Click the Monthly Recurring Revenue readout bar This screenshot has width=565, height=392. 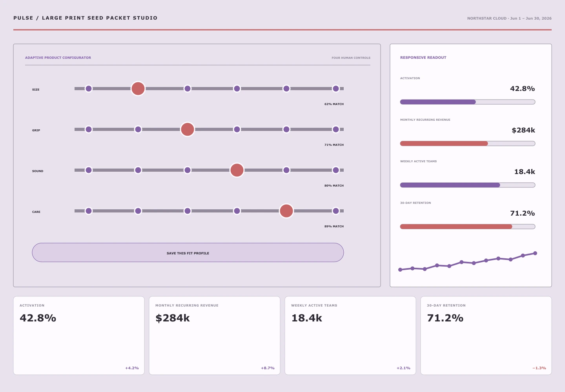[x=468, y=143]
